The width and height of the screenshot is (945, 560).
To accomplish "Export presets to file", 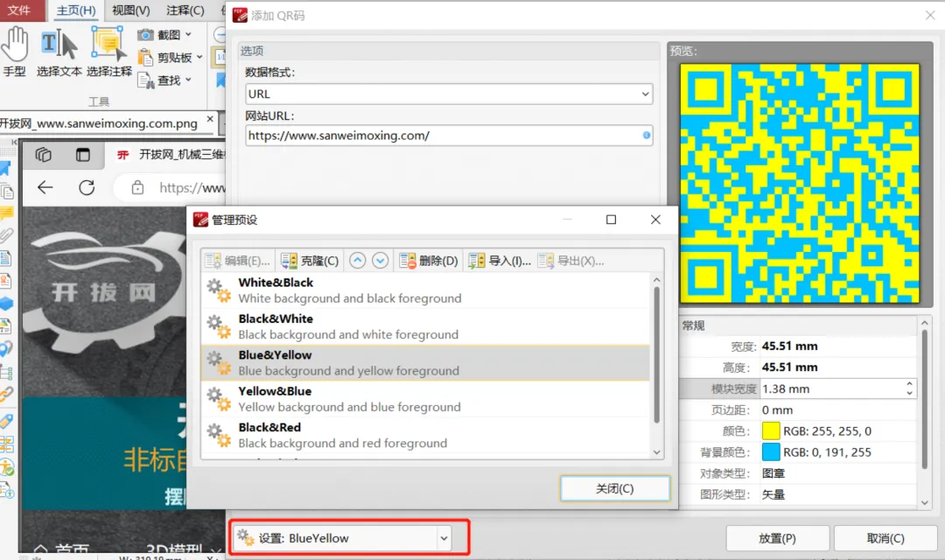I will tap(570, 261).
